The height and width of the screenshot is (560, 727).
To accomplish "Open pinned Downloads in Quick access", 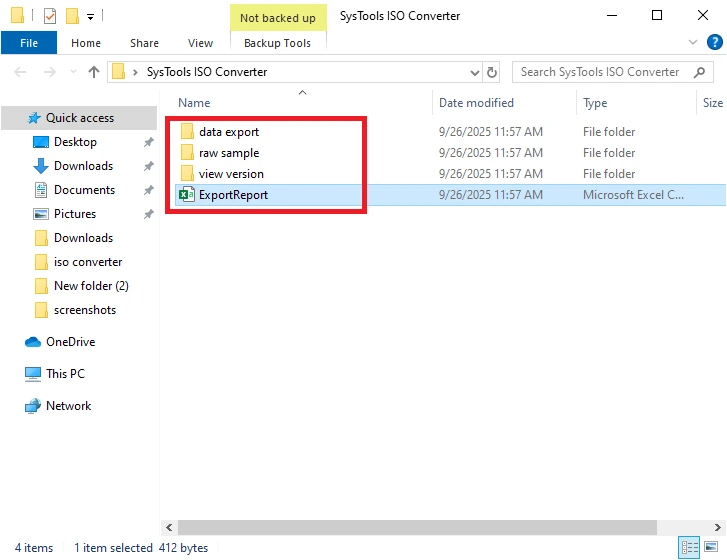I will [x=83, y=165].
